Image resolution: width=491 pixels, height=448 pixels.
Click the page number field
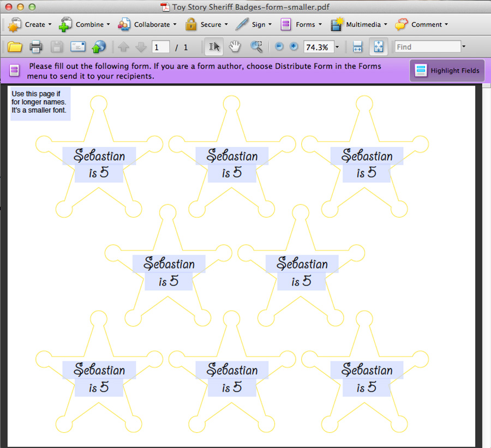pyautogui.click(x=160, y=47)
